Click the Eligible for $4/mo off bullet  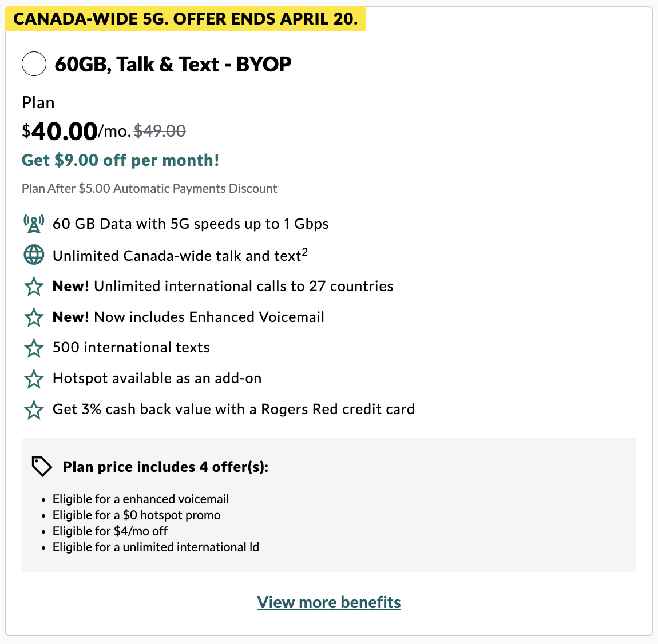tap(110, 531)
